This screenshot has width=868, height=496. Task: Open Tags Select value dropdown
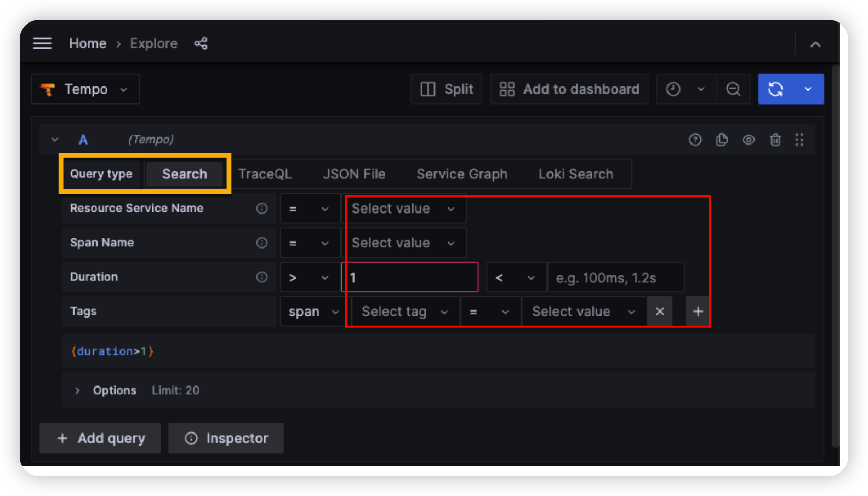click(x=584, y=312)
